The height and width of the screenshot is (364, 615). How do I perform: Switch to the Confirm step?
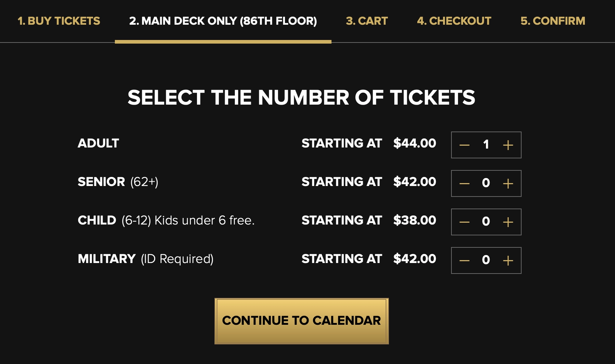[553, 21]
